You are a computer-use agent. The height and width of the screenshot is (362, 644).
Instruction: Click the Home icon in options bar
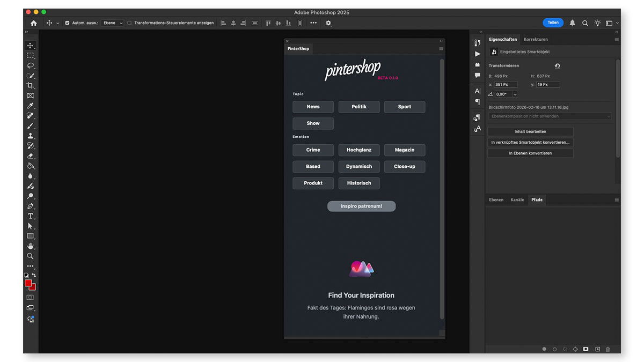click(x=34, y=23)
